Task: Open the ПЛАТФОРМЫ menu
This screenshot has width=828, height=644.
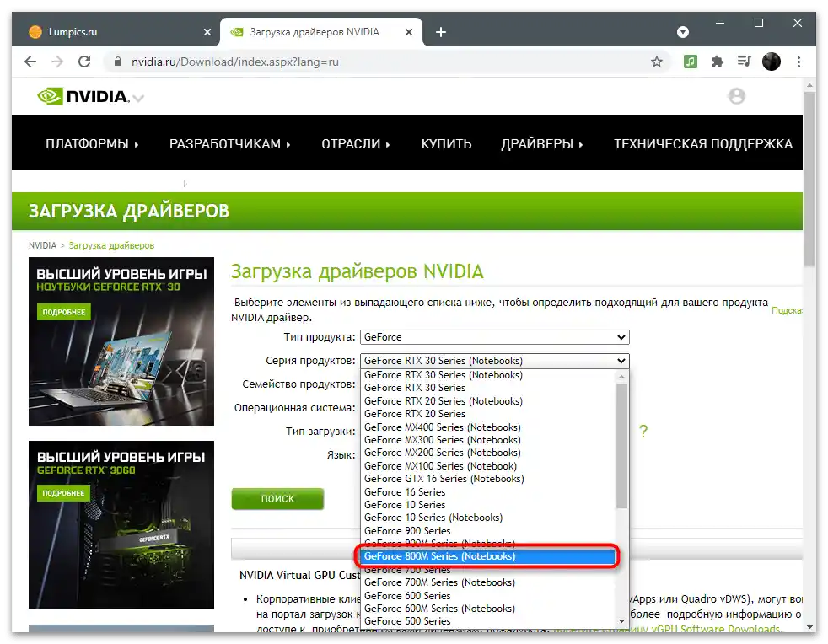Action: 92,143
